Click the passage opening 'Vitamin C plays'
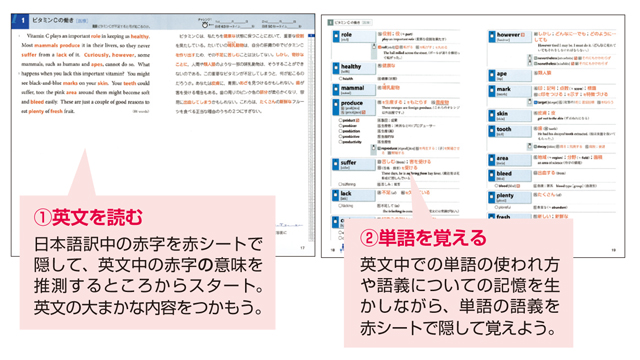This screenshot has height=360, width=640. pos(44,36)
